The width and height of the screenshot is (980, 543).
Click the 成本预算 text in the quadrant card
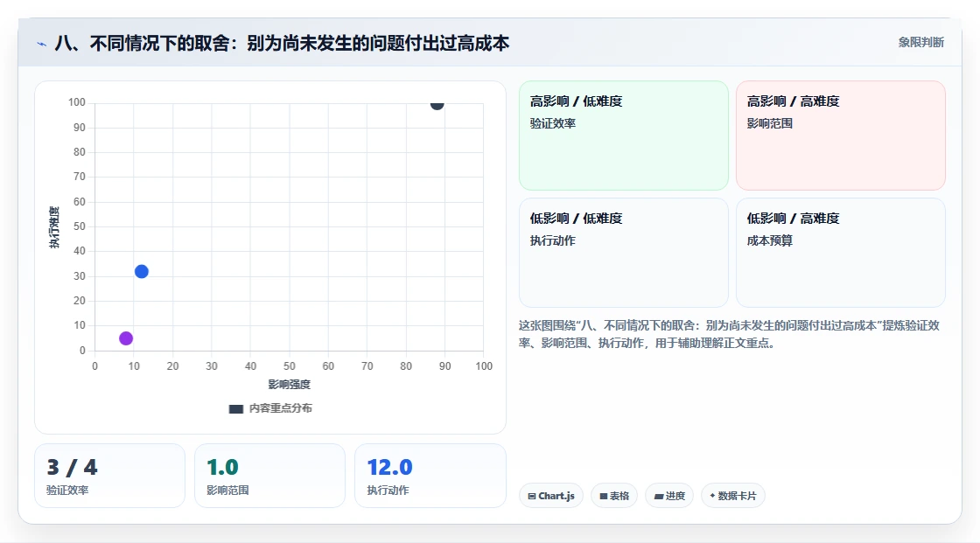769,240
